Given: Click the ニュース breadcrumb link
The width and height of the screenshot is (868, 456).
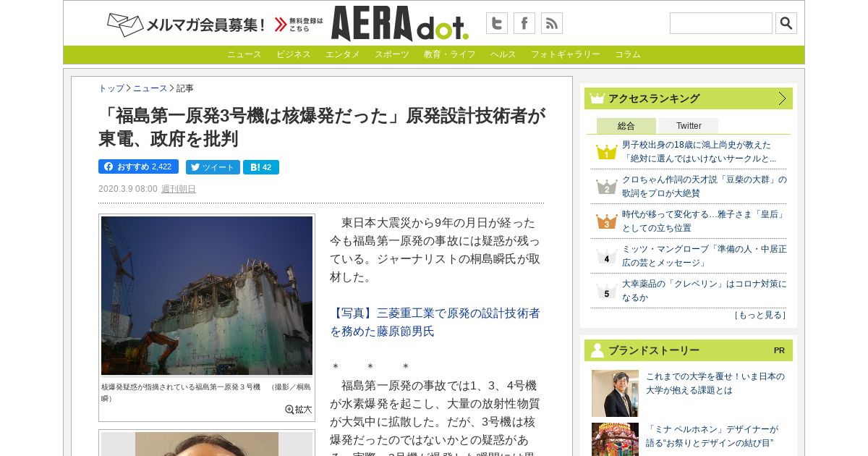Looking at the screenshot, I should [x=150, y=88].
